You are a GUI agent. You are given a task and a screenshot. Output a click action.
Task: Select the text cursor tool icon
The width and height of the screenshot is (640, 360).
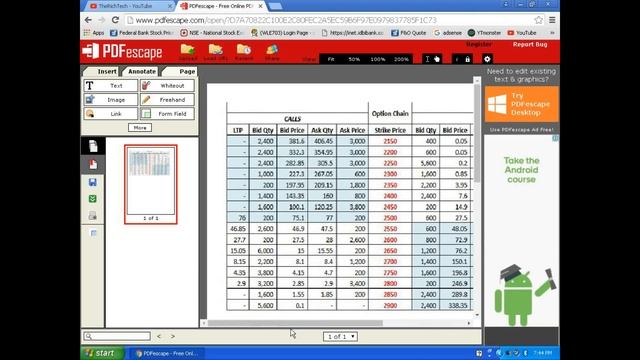click(427, 59)
